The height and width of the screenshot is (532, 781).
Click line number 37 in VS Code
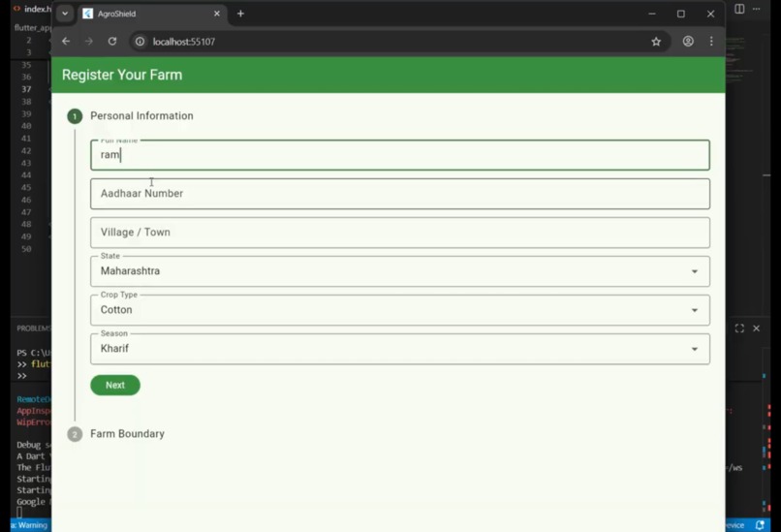(26, 89)
